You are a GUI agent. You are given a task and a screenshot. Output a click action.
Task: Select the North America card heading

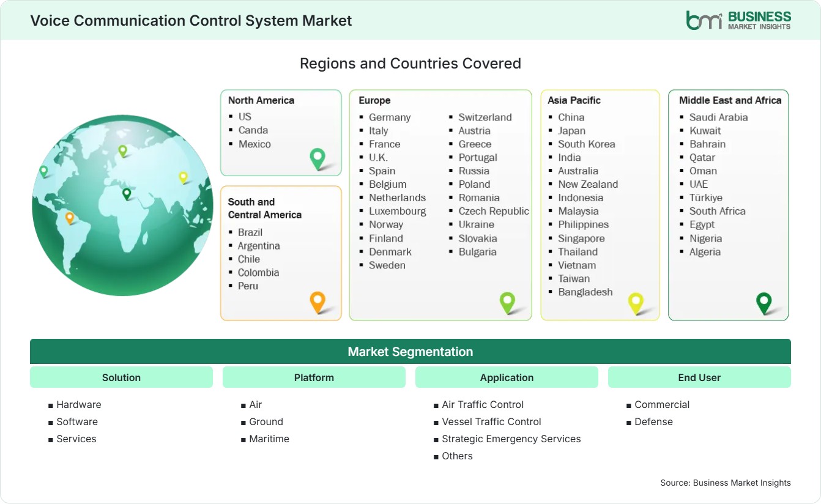tap(261, 100)
